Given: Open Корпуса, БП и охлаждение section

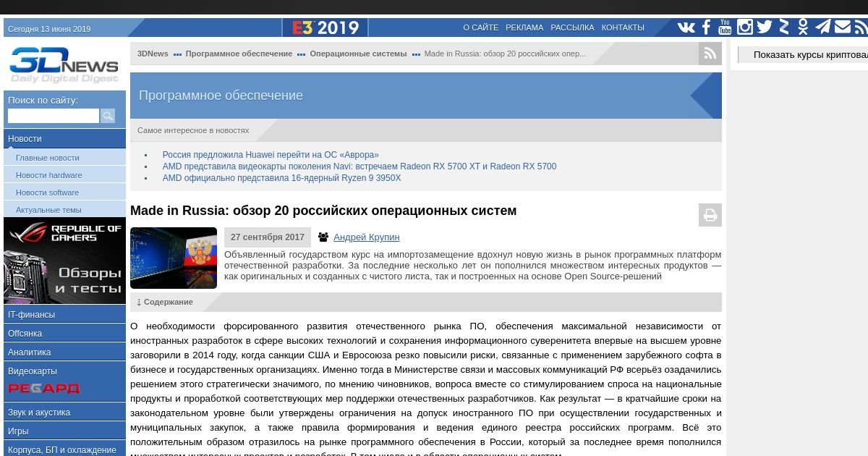Looking at the screenshot, I should (64, 449).
